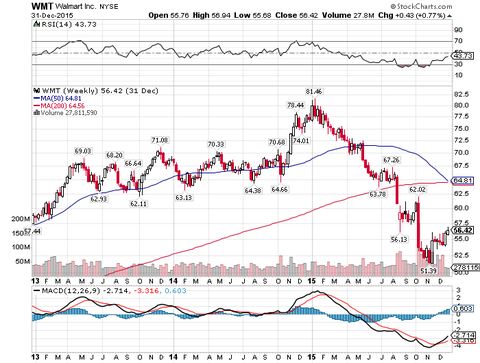
Task: Click the red -3.316 MACD signal value
Action: 147,291
